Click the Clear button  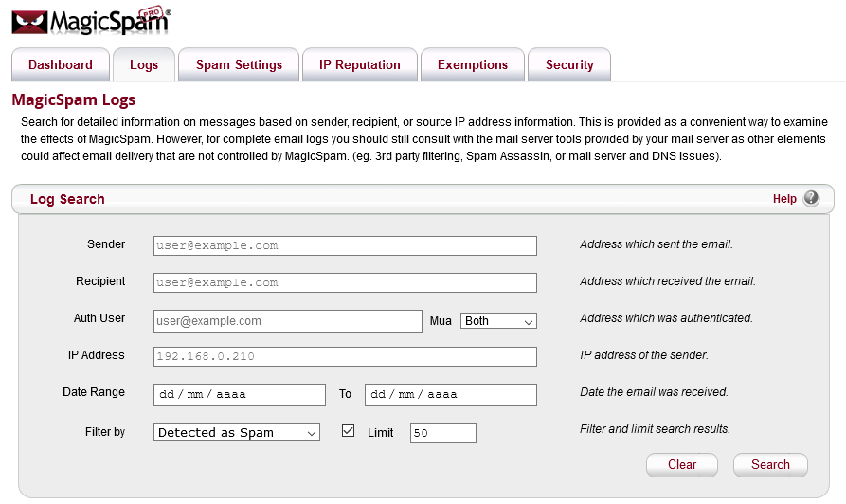coord(682,465)
